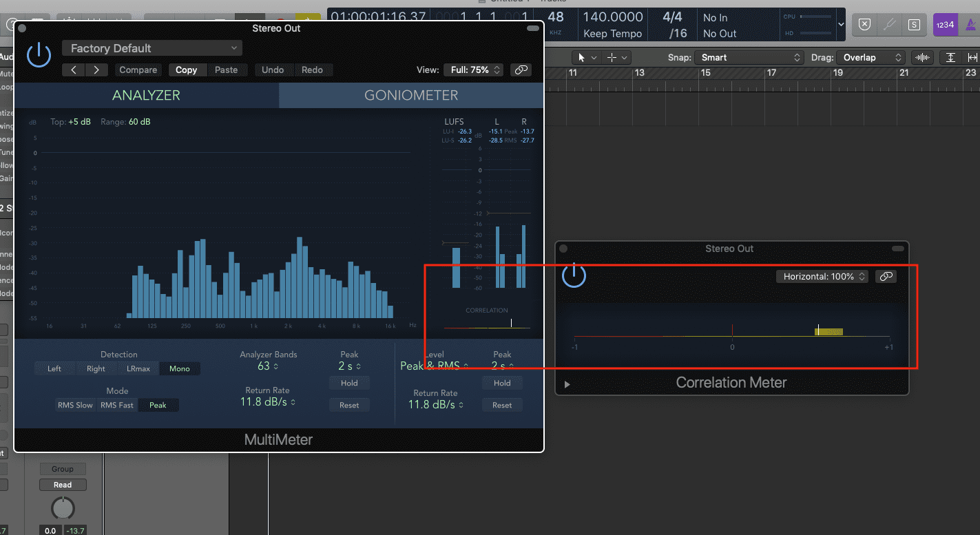Screen dimensions: 980x535
Task: Click the Compare button
Action: pos(138,70)
